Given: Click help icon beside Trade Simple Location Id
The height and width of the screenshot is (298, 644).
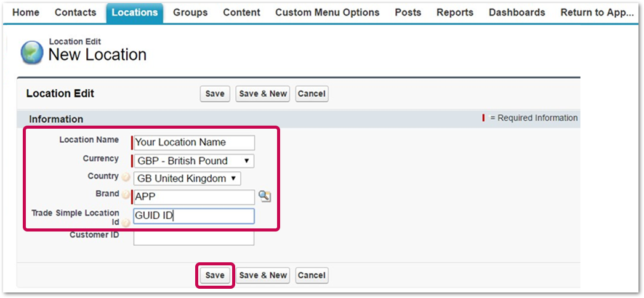Looking at the screenshot, I should (x=126, y=223).
